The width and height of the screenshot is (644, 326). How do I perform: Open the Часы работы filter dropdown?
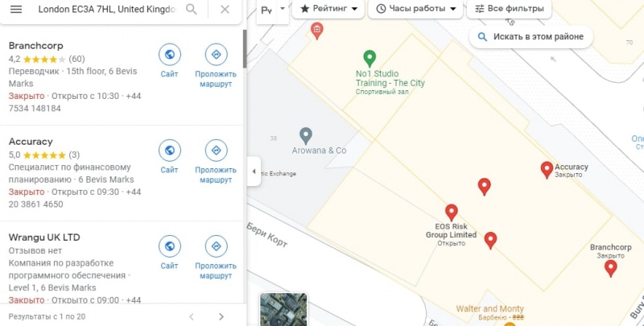click(x=415, y=9)
